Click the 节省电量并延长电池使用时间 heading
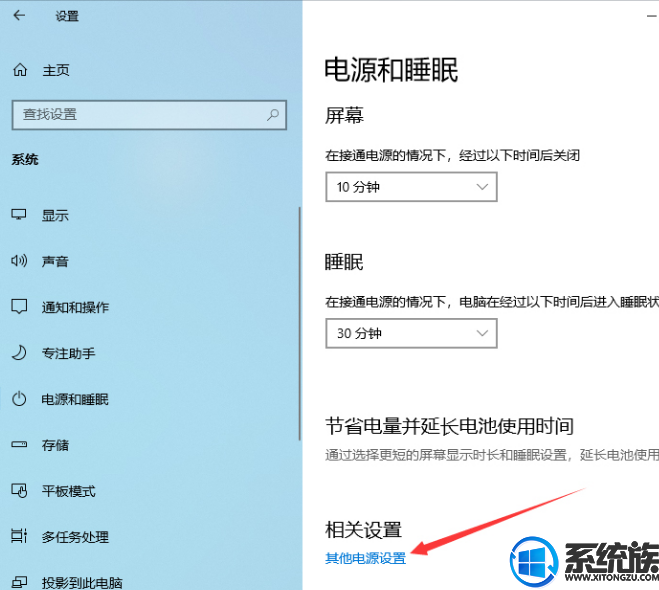This screenshot has width=659, height=590. [x=449, y=426]
